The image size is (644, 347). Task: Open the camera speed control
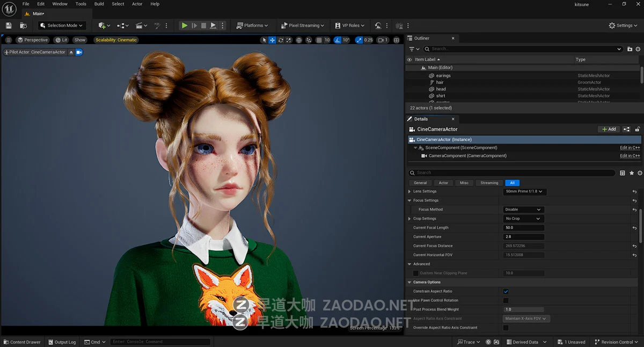pos(382,40)
